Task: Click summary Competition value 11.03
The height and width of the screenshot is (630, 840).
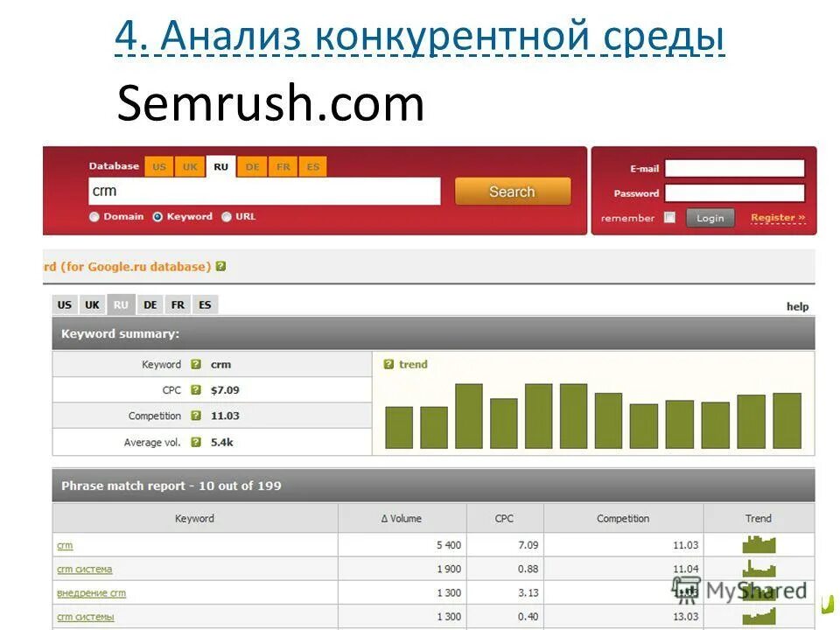Action: coord(225,416)
